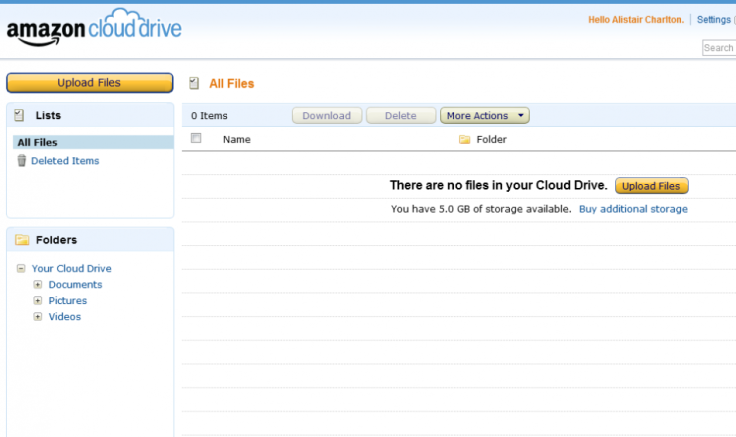Viewport: 736px width, 437px height.
Task: Click the Search input field
Action: click(x=719, y=47)
